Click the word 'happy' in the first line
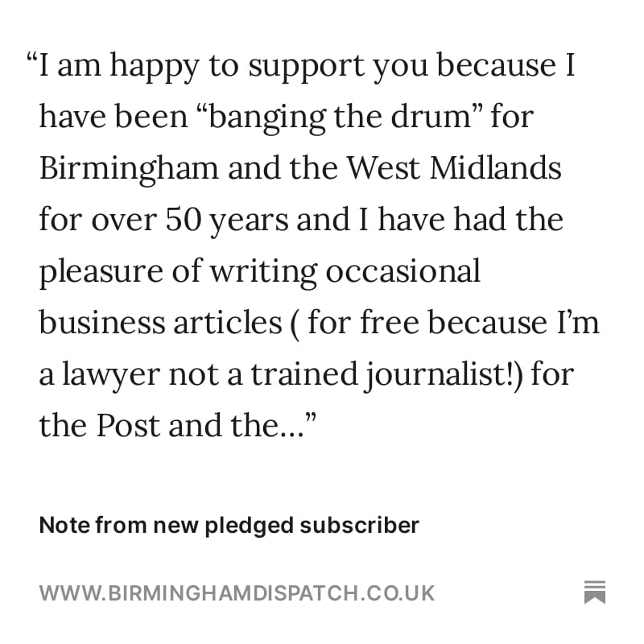The height and width of the screenshot is (644, 644). coord(155,67)
